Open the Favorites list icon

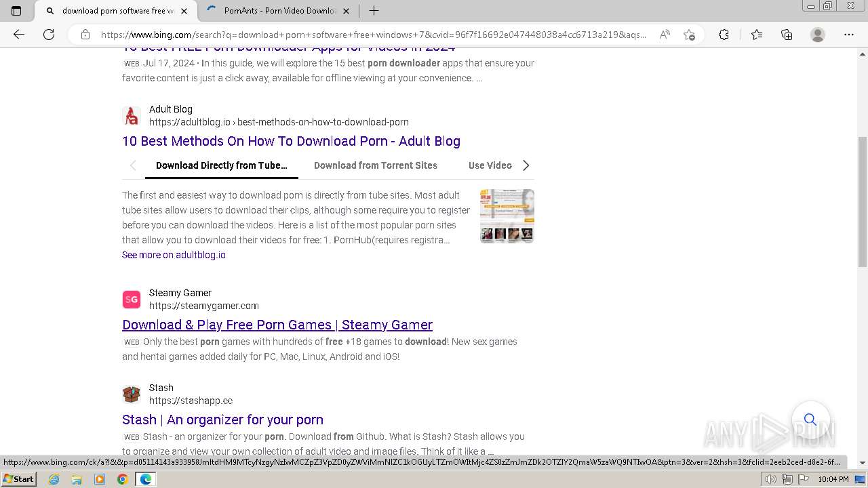click(x=757, y=35)
